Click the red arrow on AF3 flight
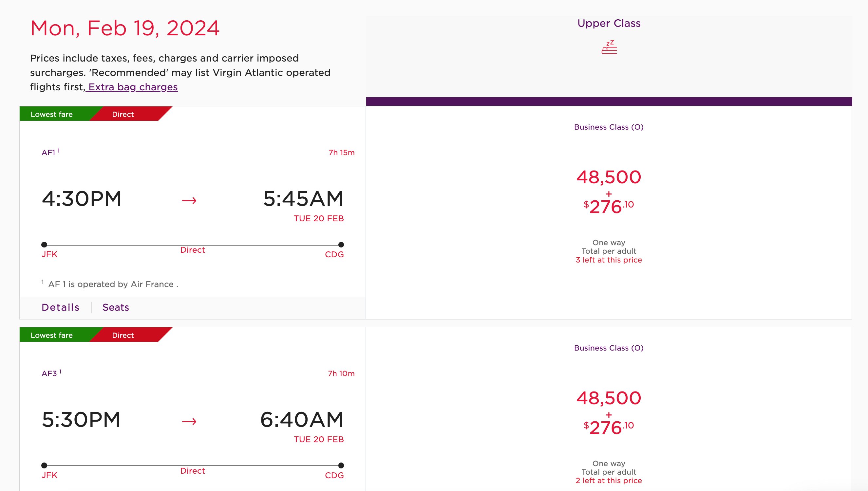Viewport: 868px width, 491px height. [x=189, y=422]
